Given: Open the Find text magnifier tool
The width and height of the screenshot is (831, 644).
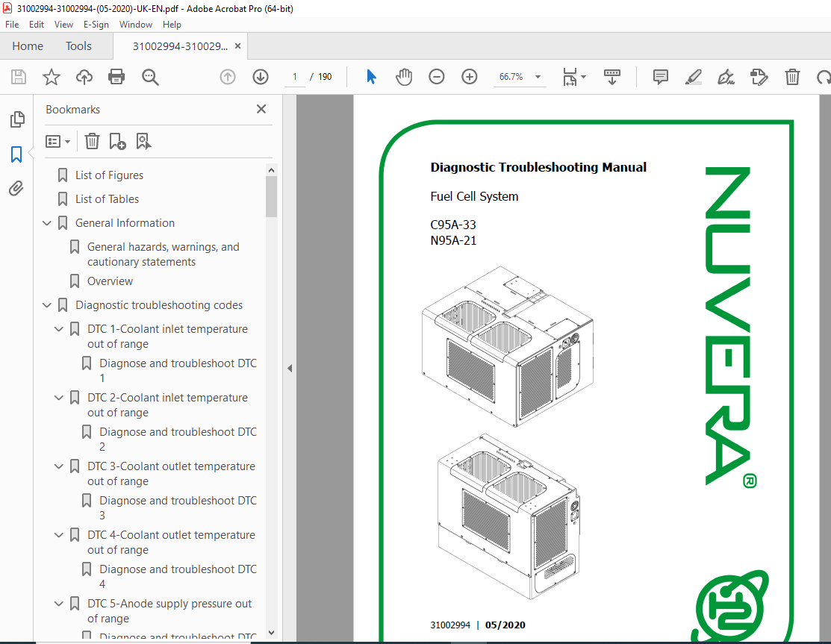Looking at the screenshot, I should (x=150, y=77).
